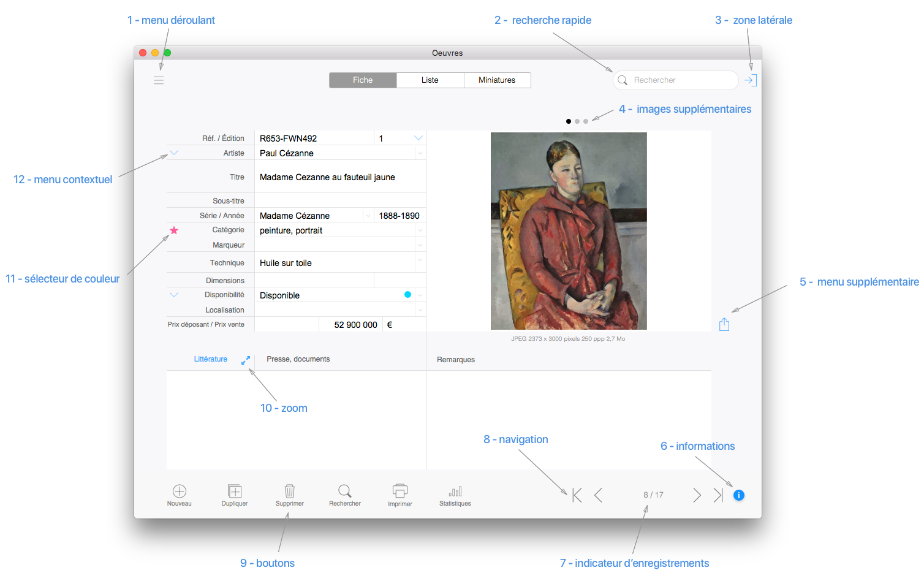Open the Disponibilité contextual menu chevron
Screen dimensions: 924x581
coord(174,295)
